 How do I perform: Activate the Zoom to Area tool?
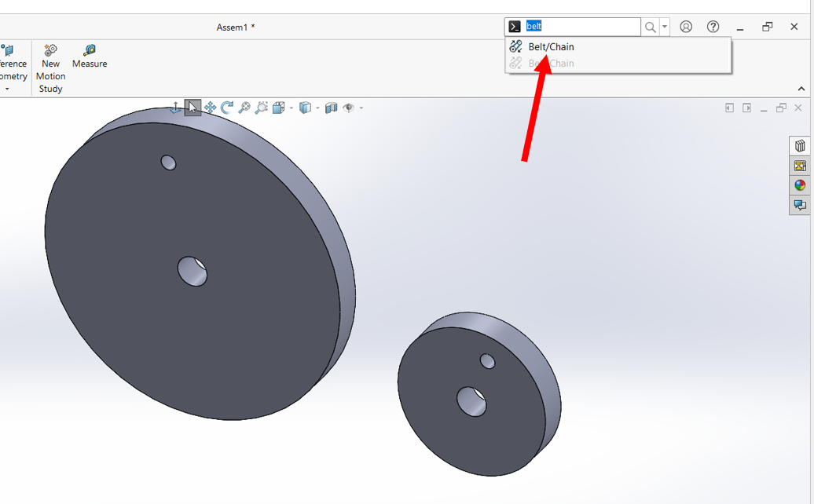[262, 107]
